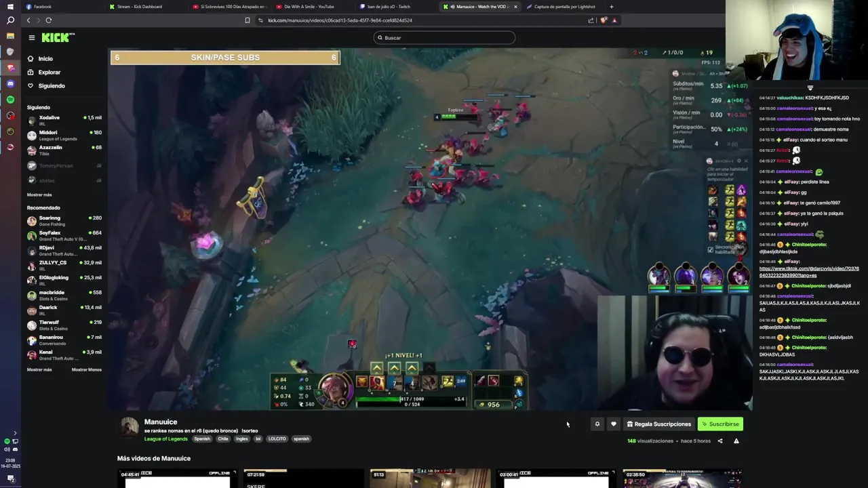Image resolution: width=868 pixels, height=488 pixels.
Task: Open recommended channel macbridde
Action: coord(64,295)
